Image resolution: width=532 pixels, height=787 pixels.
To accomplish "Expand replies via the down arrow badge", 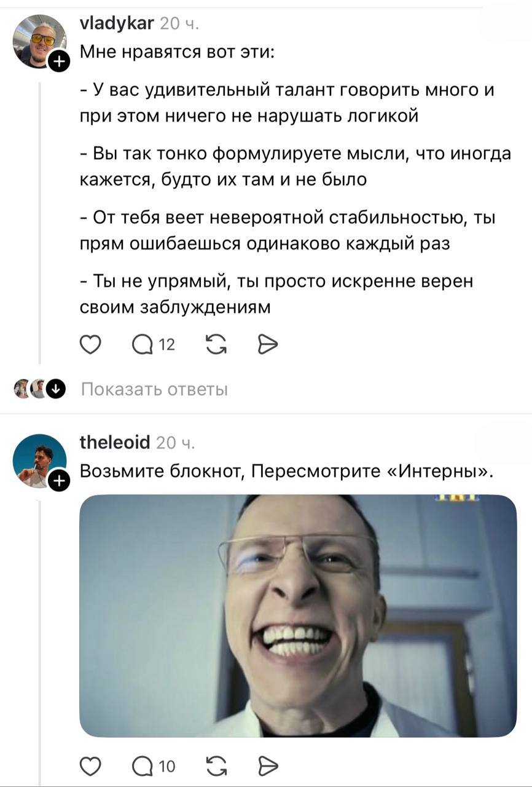I will click(56, 389).
